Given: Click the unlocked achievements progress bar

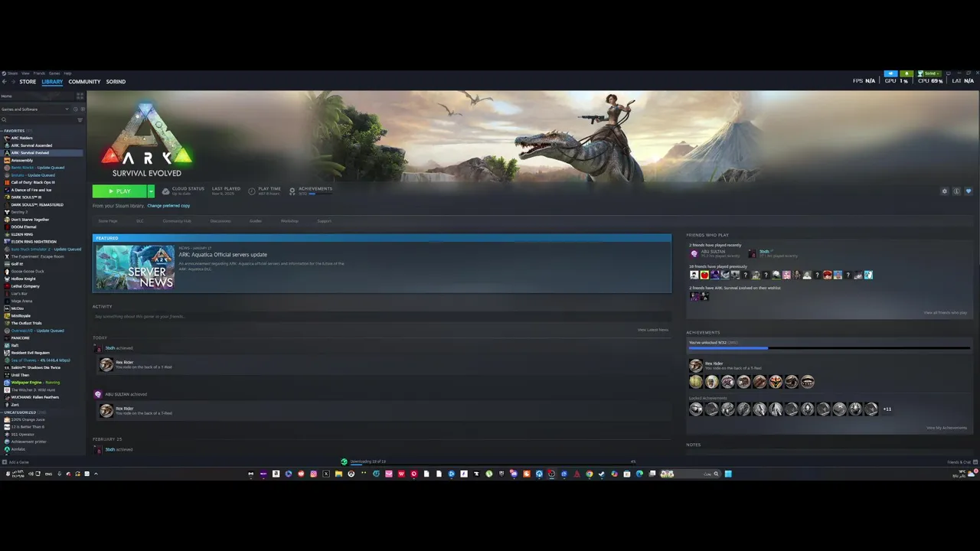Looking at the screenshot, I should point(829,348).
